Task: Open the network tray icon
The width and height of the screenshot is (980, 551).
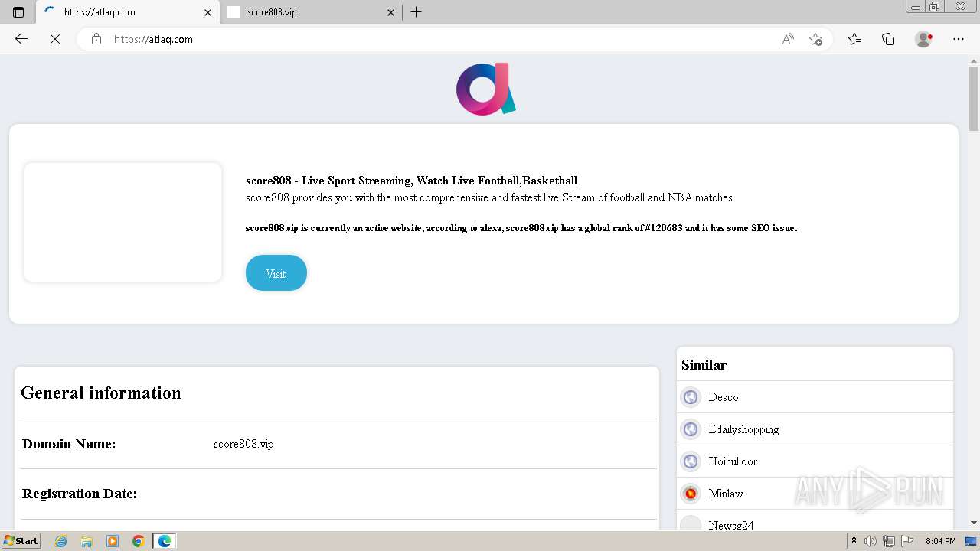Action: (x=889, y=541)
